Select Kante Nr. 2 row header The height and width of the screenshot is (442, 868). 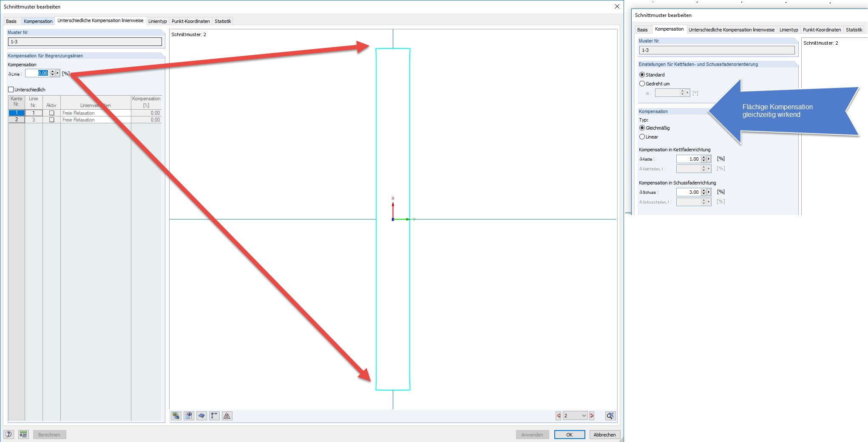17,120
